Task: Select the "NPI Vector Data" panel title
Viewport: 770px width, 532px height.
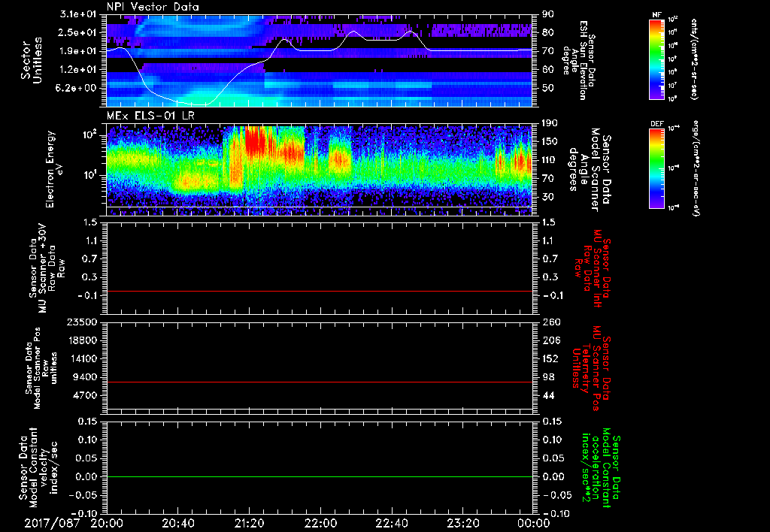Action: (x=153, y=7)
